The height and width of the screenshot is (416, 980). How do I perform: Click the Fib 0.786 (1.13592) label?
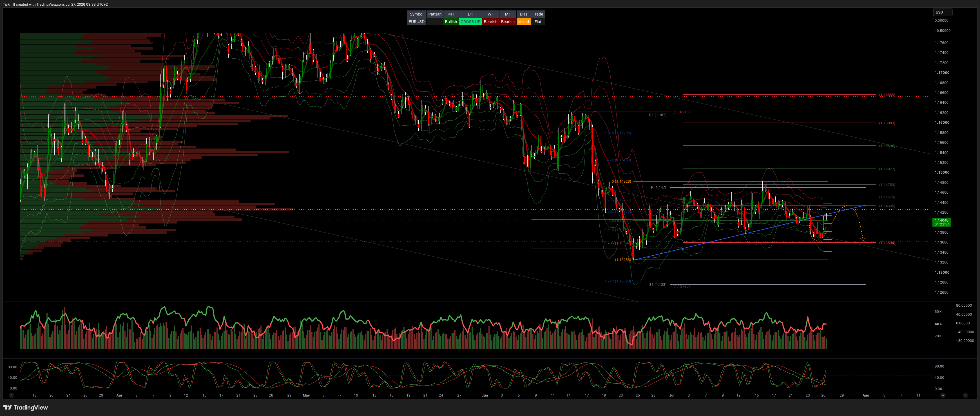pos(618,243)
